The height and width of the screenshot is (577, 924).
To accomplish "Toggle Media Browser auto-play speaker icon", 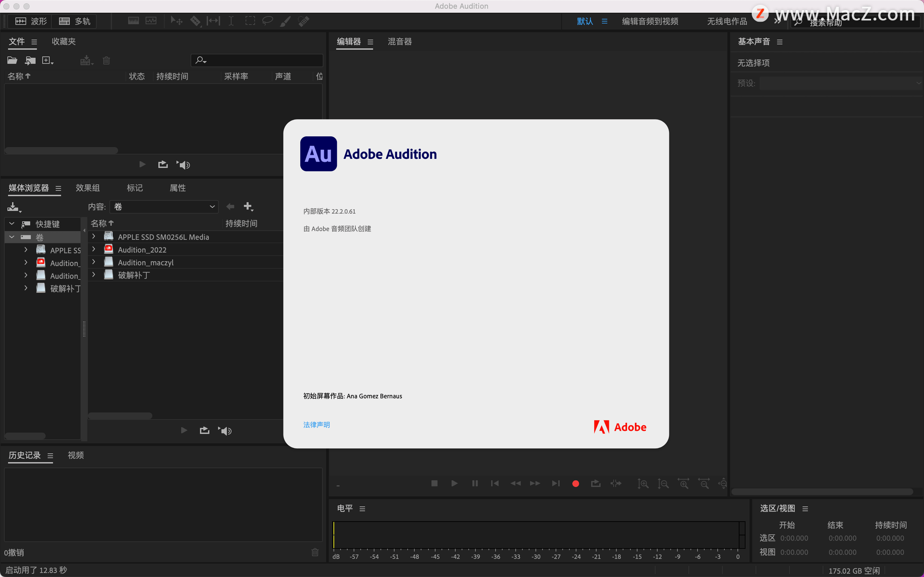I will (225, 431).
